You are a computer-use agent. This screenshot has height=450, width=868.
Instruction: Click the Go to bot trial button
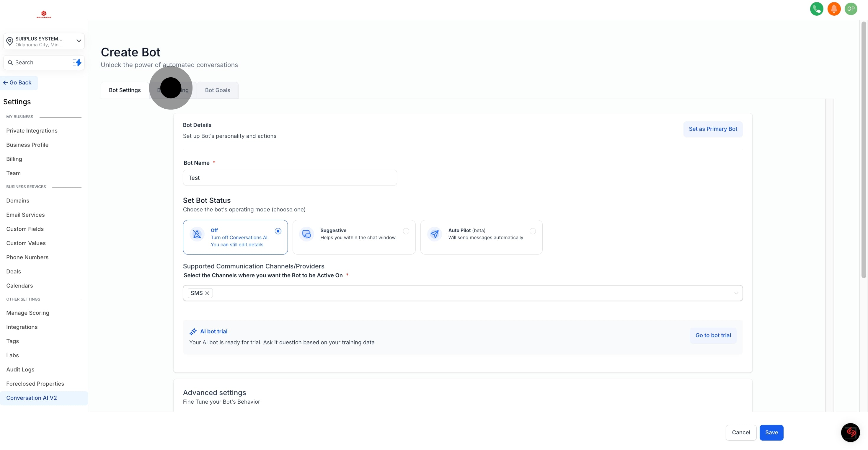(713, 335)
